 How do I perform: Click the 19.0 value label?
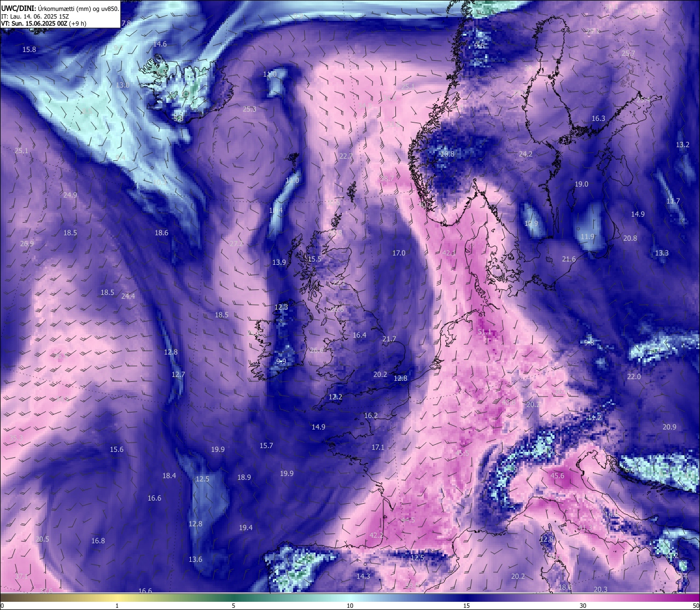581,184
